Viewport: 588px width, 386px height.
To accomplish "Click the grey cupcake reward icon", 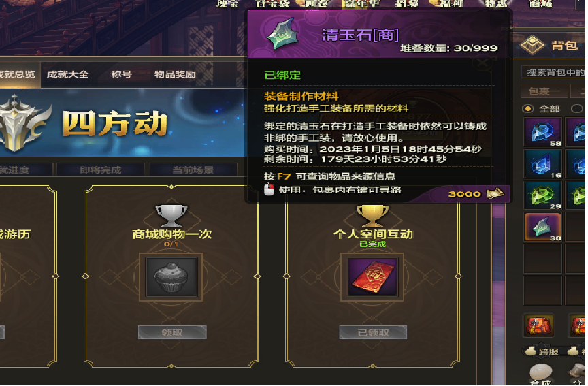I will point(171,277).
